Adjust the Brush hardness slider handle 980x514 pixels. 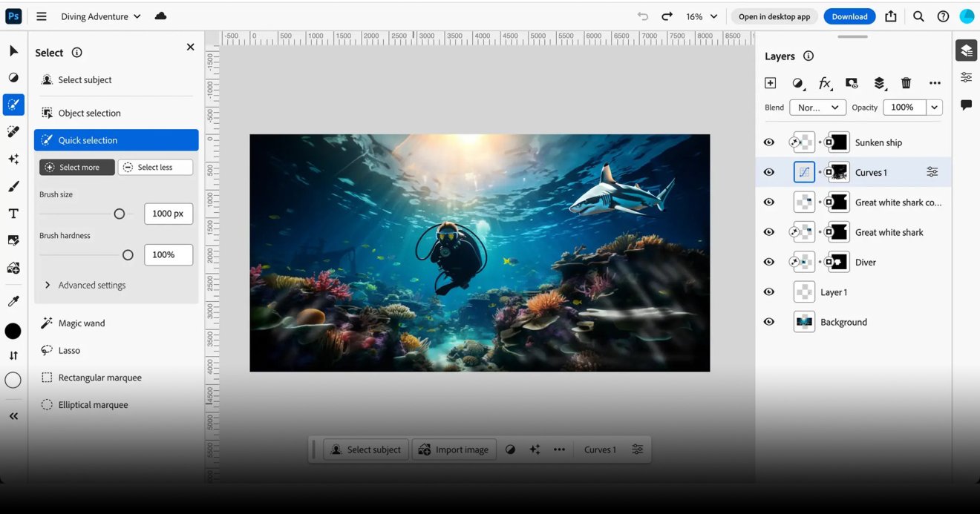[x=128, y=255]
